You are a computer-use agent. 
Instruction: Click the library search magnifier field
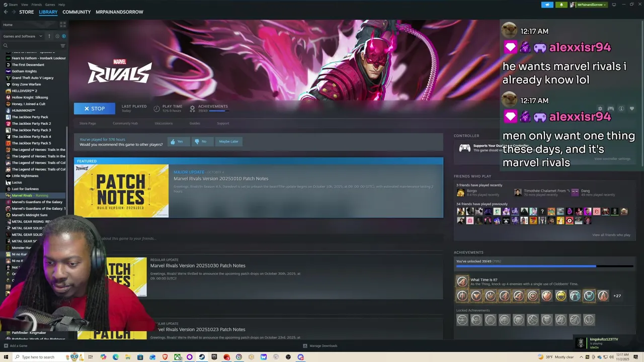coord(30,46)
